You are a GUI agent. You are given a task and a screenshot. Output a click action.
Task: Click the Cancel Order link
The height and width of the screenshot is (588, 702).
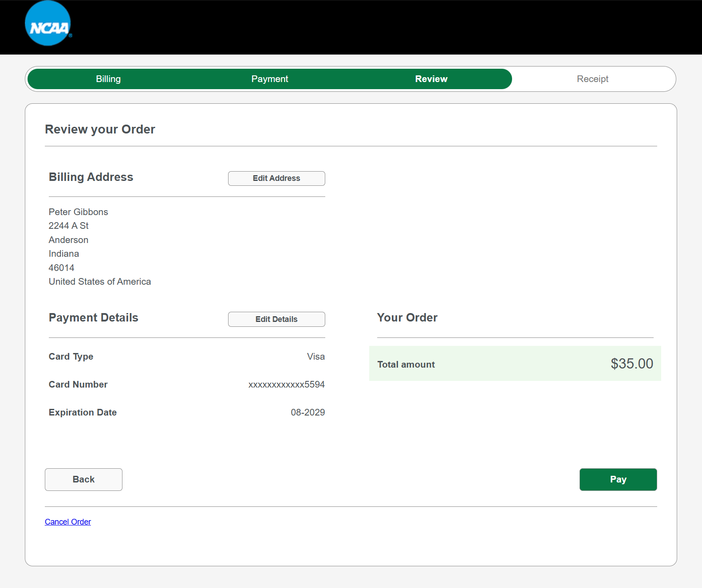[x=68, y=522]
